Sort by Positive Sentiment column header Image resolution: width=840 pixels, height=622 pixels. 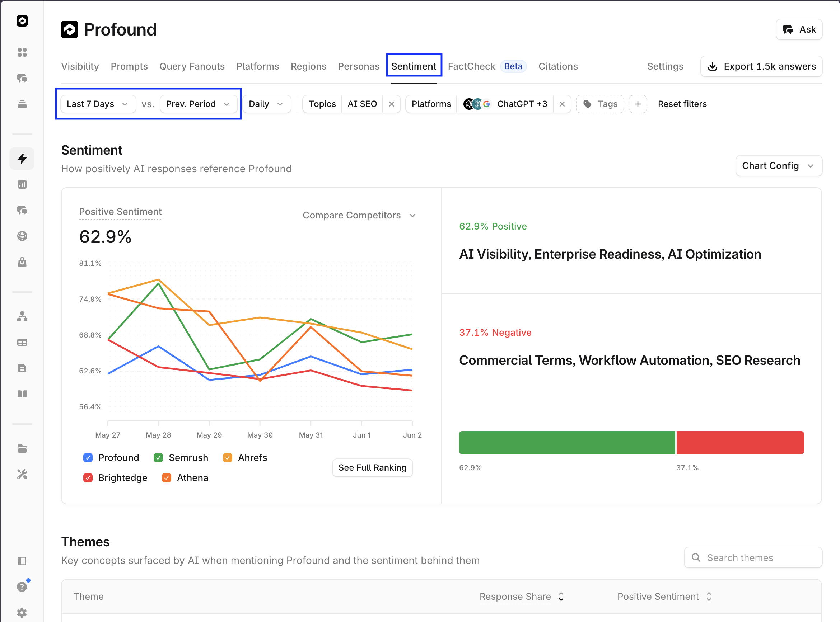664,597
